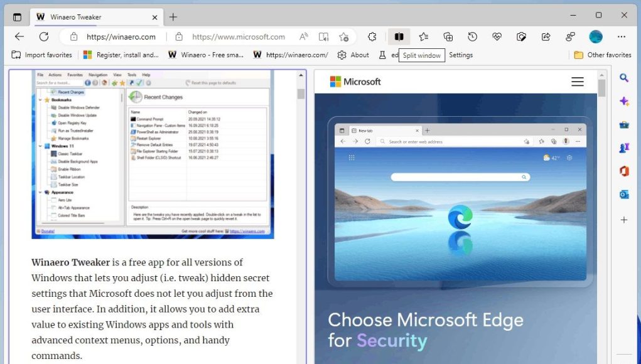
Task: Maximize the Edge browser window
Action: pyautogui.click(x=598, y=15)
